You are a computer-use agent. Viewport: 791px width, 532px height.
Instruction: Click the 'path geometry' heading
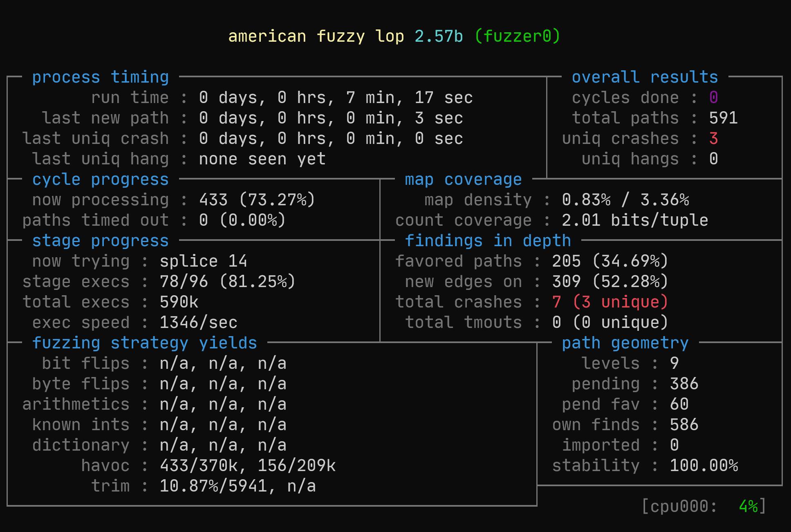pos(625,343)
